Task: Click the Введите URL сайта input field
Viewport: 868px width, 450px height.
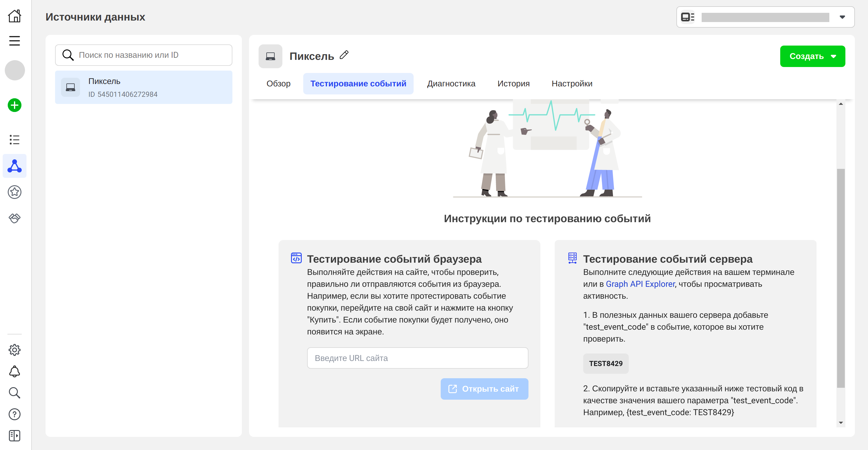Action: [417, 358]
